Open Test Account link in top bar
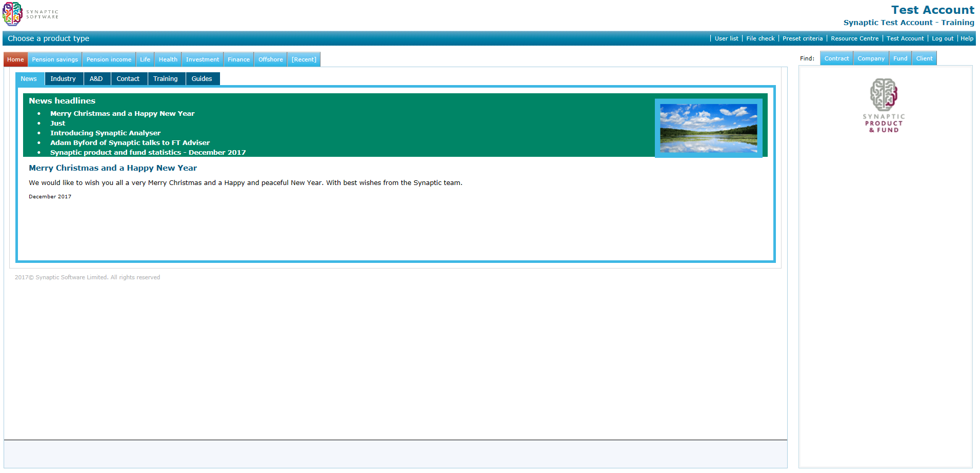 (x=905, y=38)
